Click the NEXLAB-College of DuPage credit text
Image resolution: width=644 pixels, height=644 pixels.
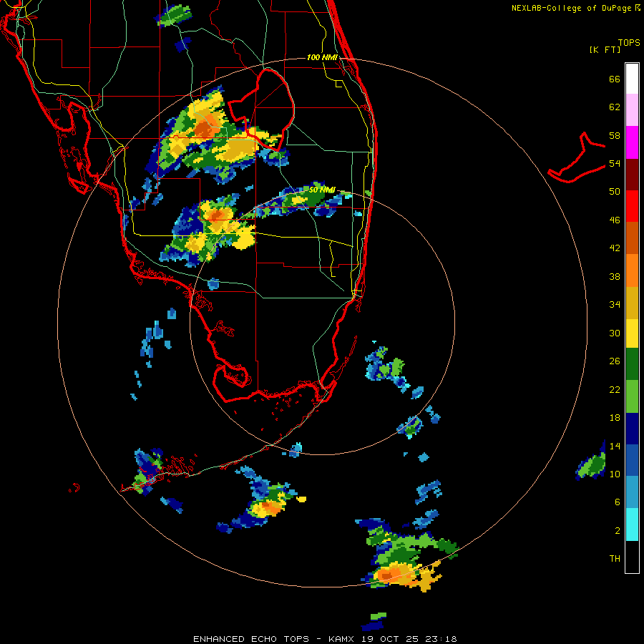click(572, 8)
